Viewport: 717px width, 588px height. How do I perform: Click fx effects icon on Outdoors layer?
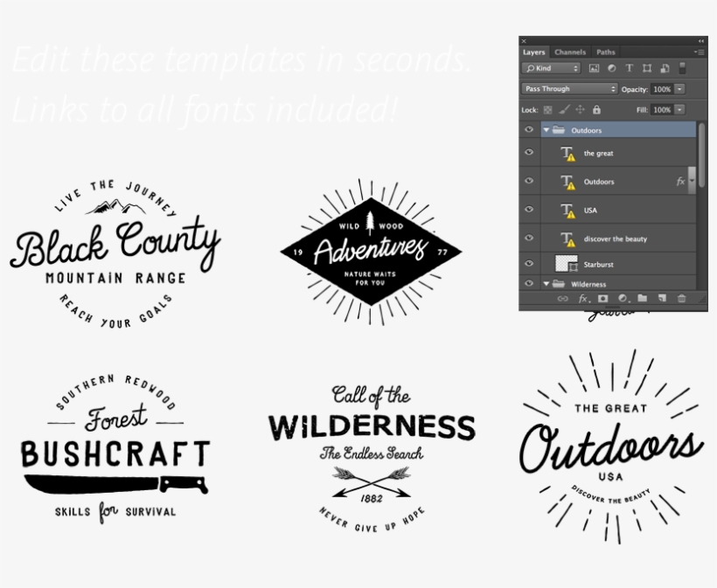[x=680, y=182]
